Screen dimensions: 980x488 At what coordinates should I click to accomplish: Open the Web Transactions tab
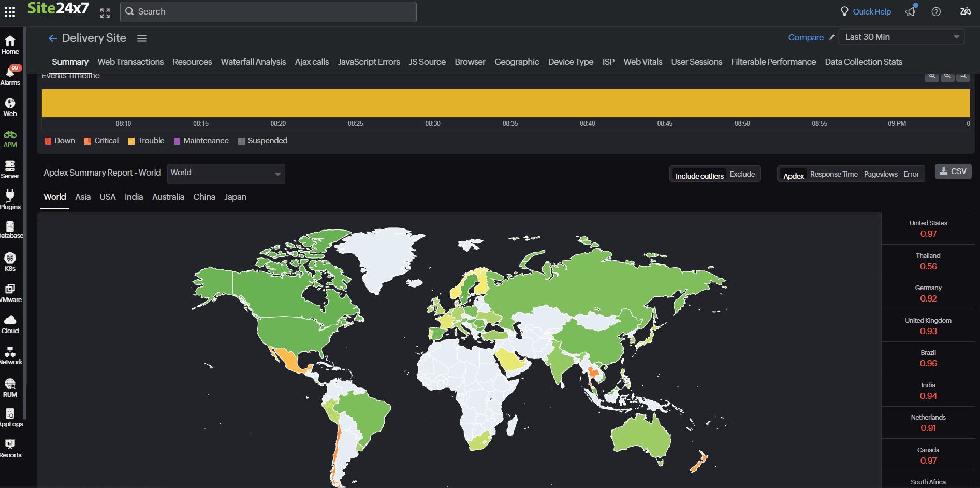(130, 62)
